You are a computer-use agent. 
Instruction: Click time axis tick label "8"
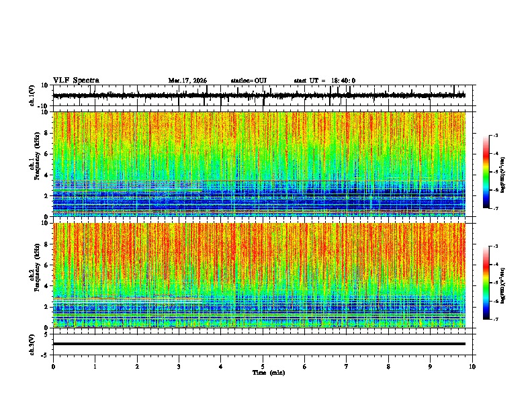click(388, 367)
